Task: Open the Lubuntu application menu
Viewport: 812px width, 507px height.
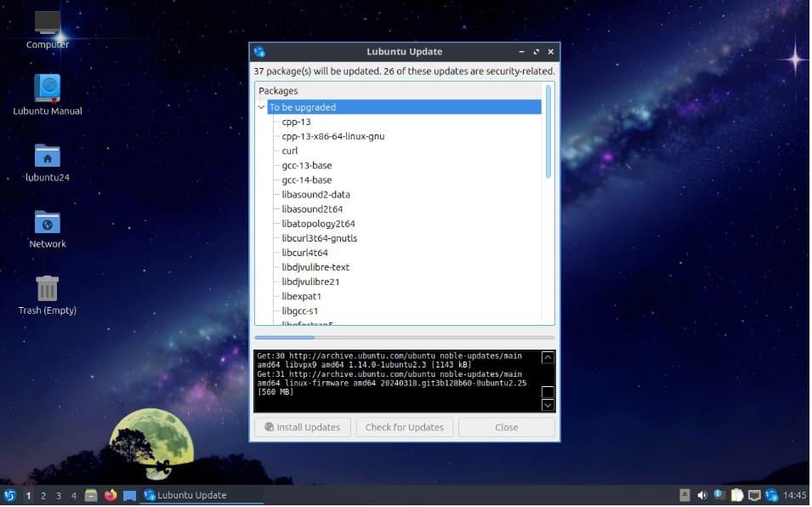Action: (10, 495)
